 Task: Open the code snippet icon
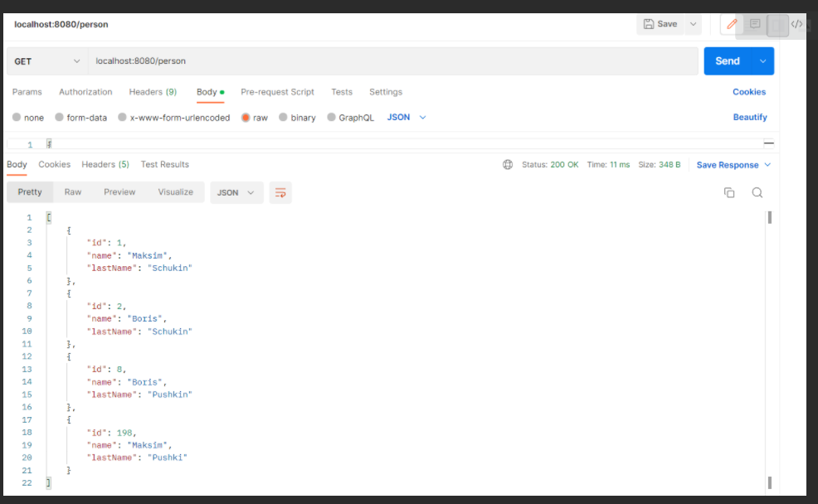point(798,24)
